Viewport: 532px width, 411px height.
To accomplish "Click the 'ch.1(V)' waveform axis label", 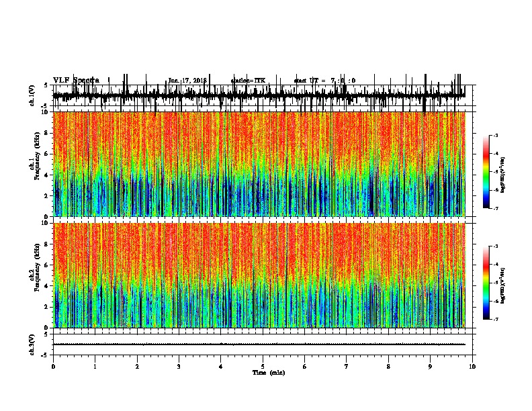I will click(32, 95).
